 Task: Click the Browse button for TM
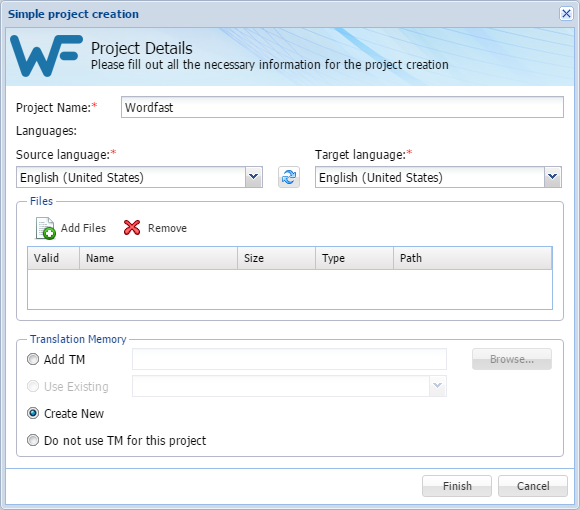coord(512,359)
